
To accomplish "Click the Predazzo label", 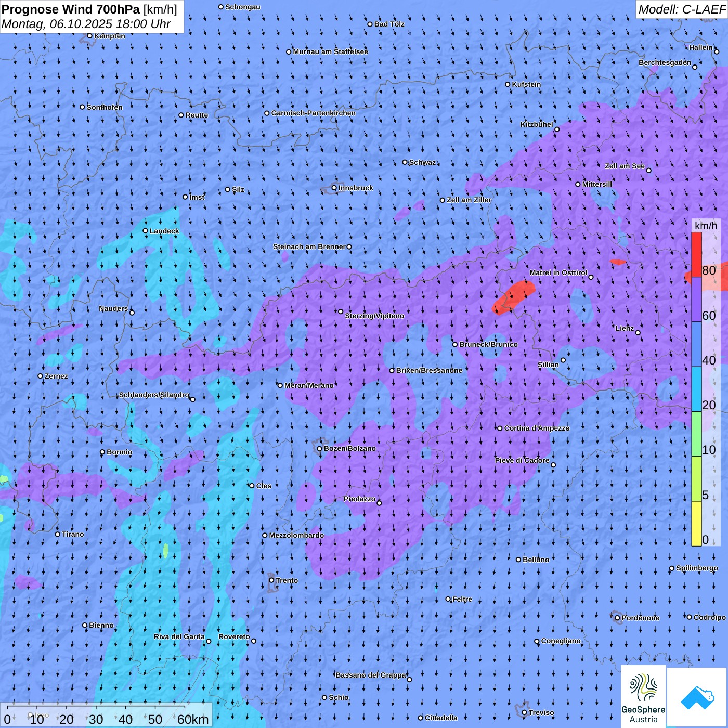I will 359,499.
